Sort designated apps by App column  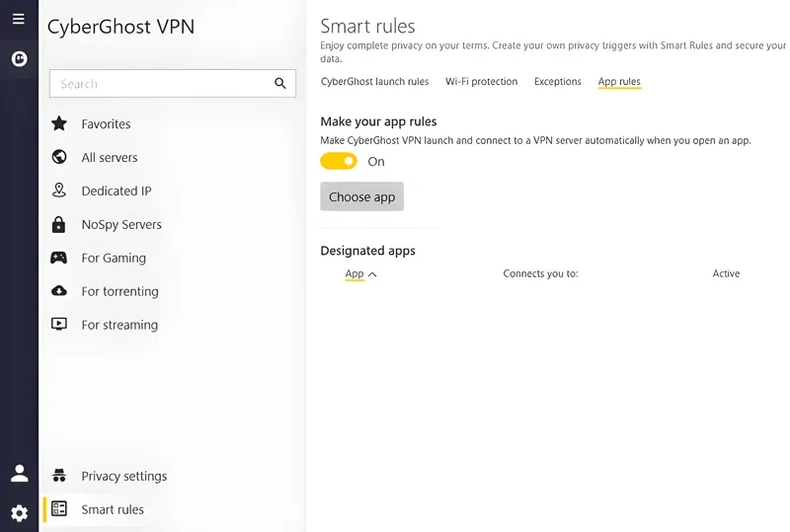pyautogui.click(x=360, y=273)
